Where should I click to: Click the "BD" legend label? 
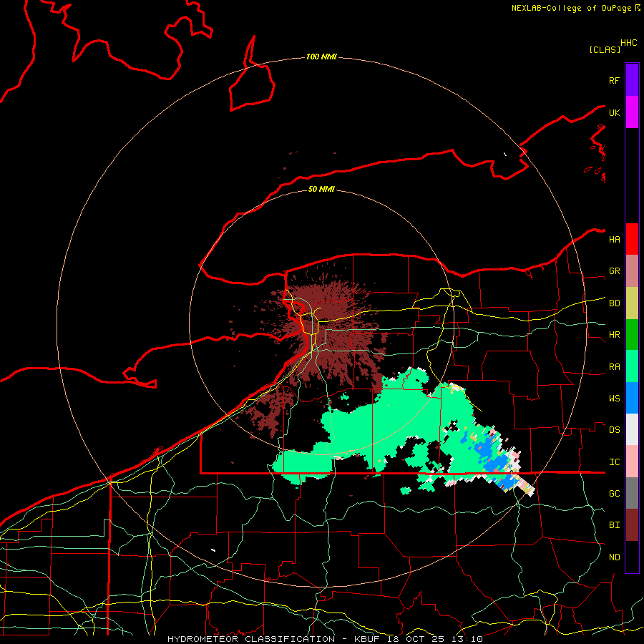tap(614, 303)
